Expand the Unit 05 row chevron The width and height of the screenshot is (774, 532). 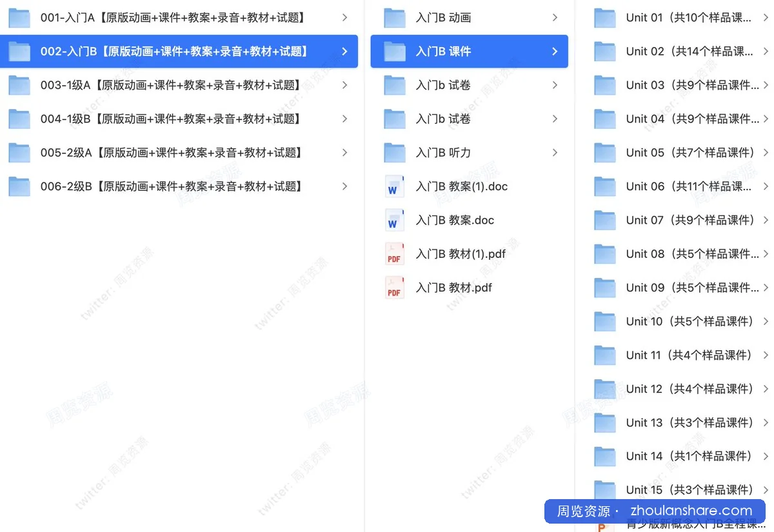point(766,153)
